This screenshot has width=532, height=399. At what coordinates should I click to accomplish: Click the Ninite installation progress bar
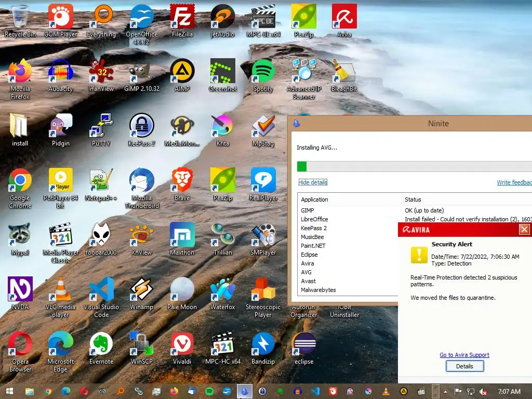(414, 166)
